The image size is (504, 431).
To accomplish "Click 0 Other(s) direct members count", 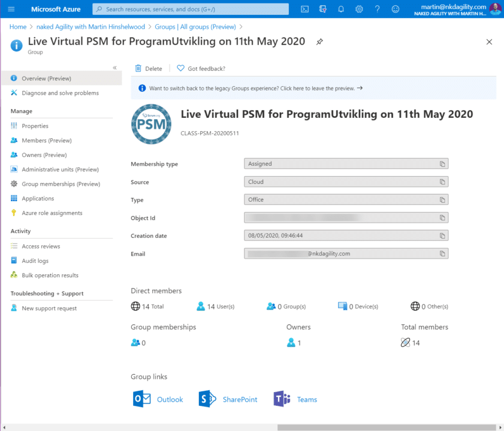I will click(x=429, y=306).
